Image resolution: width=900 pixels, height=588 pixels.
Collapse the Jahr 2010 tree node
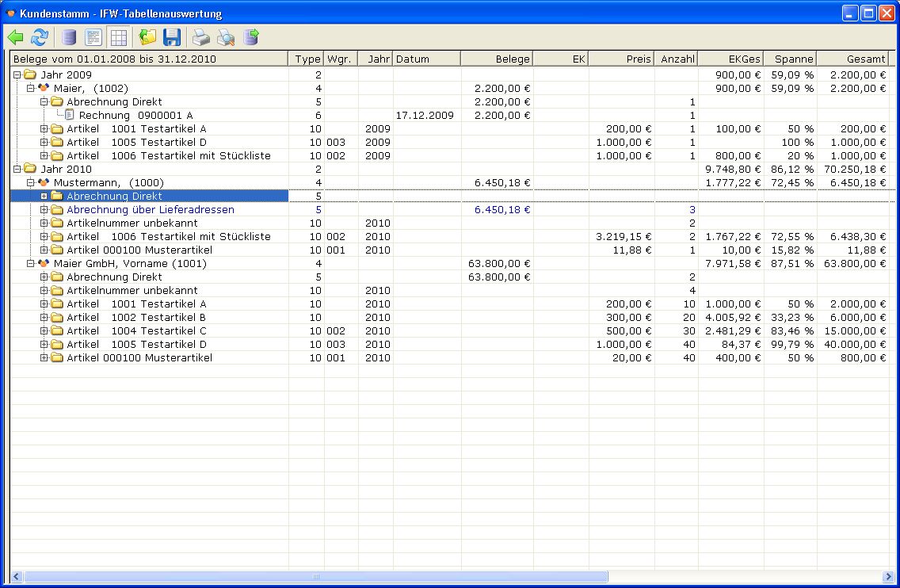(17, 170)
